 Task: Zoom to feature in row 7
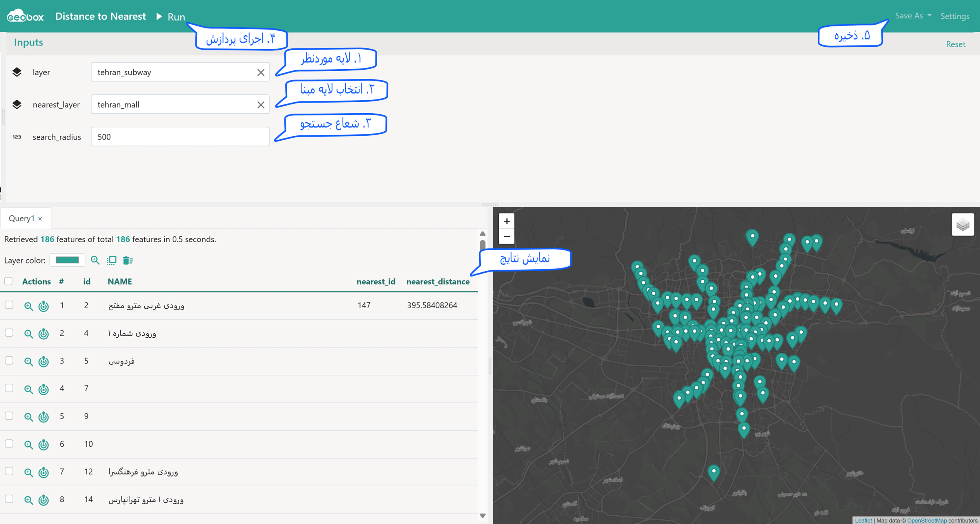(x=28, y=472)
